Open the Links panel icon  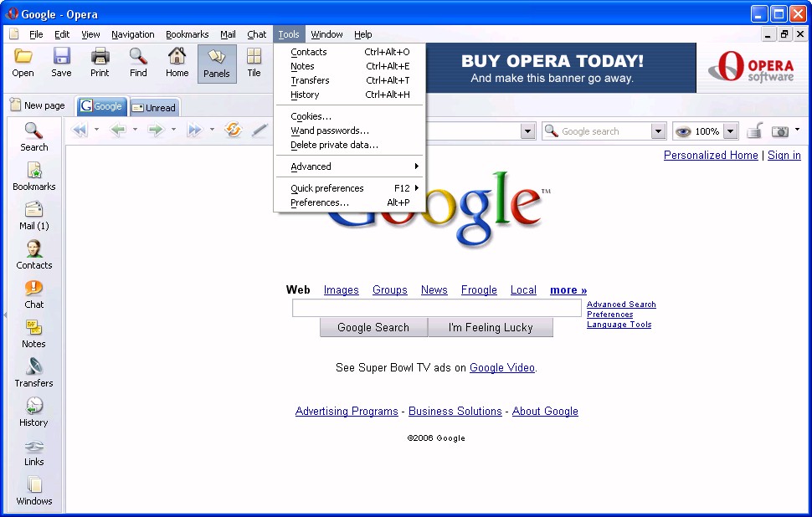coord(34,446)
